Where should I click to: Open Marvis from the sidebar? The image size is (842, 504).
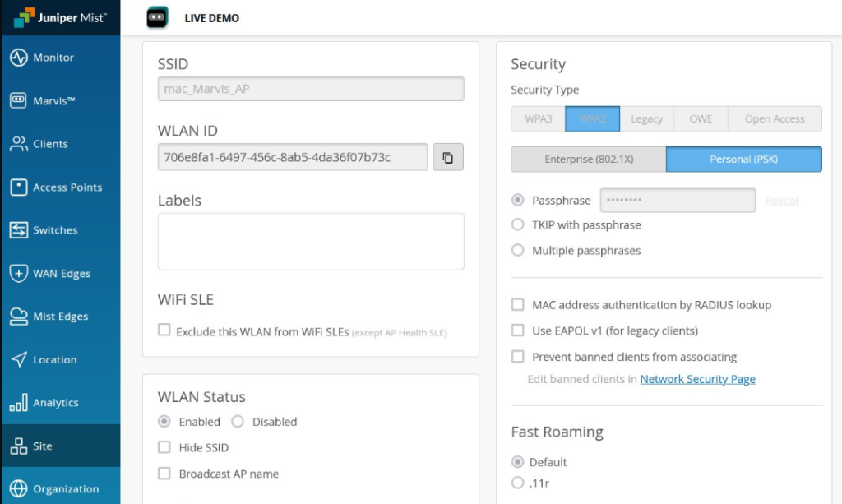point(61,100)
